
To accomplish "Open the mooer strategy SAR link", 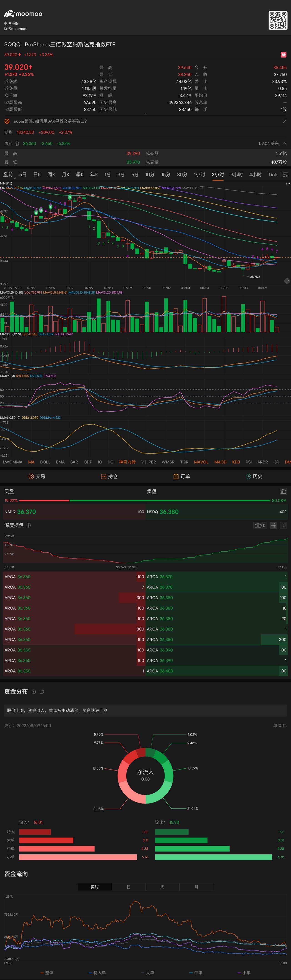I will click(49, 121).
